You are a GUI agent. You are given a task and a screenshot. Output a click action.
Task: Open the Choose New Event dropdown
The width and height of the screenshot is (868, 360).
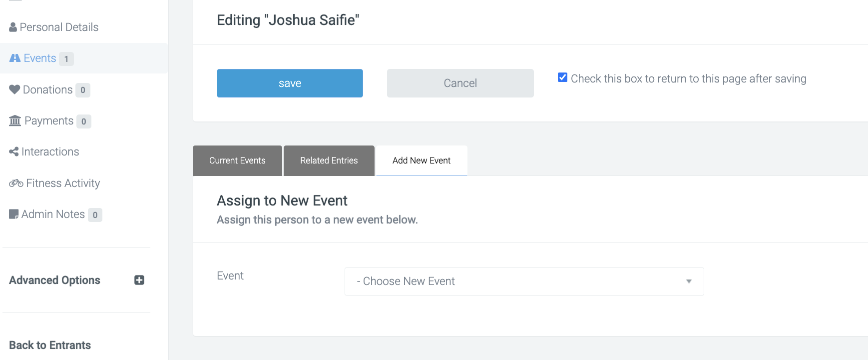tap(524, 281)
